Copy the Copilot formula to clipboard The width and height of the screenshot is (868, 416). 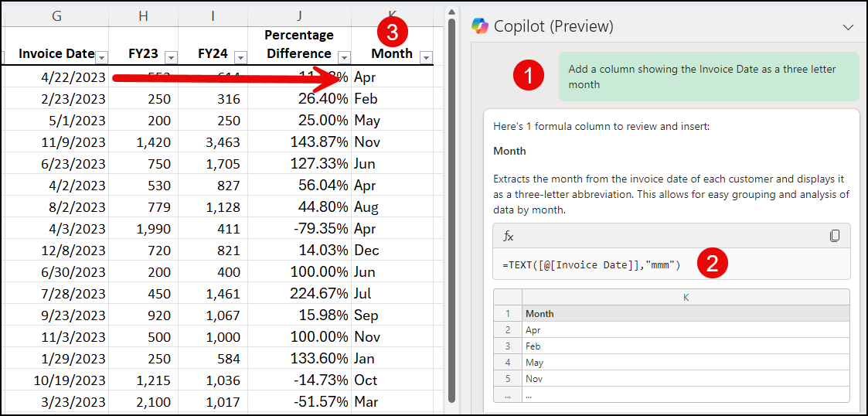[x=834, y=236]
